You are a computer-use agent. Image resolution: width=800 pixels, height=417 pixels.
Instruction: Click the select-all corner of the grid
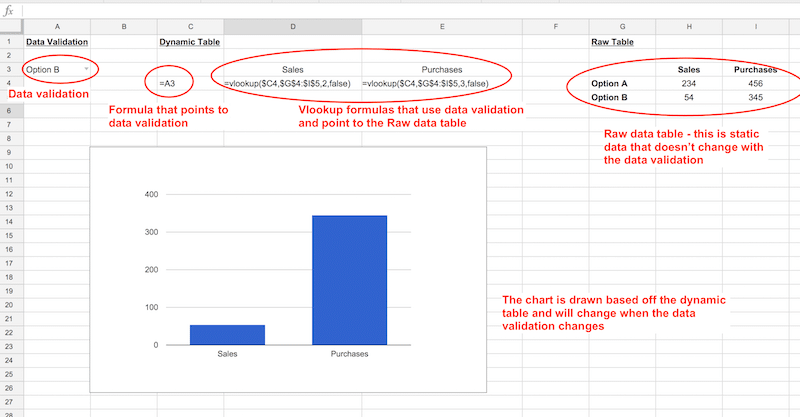[11, 27]
